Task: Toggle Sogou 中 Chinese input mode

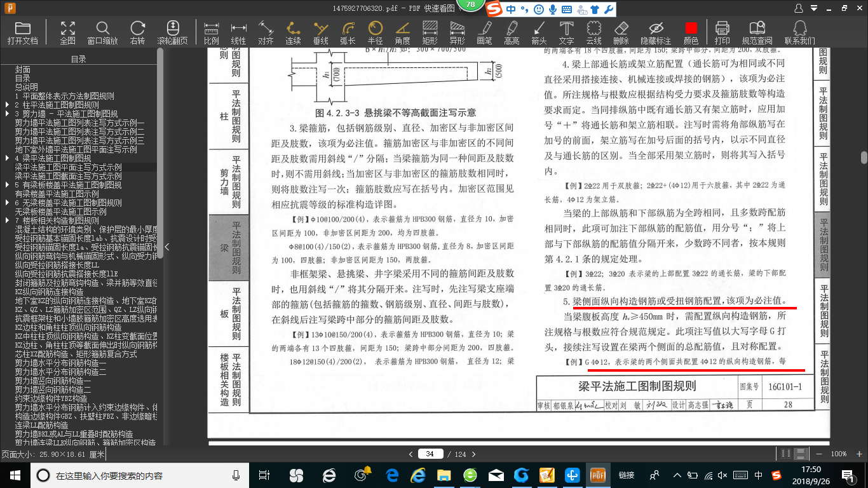Action: 511,9
